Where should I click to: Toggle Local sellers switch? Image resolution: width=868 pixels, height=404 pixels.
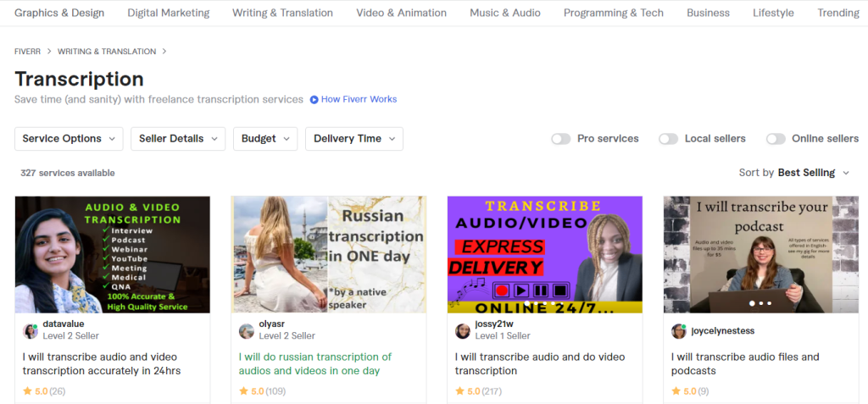[x=668, y=139]
